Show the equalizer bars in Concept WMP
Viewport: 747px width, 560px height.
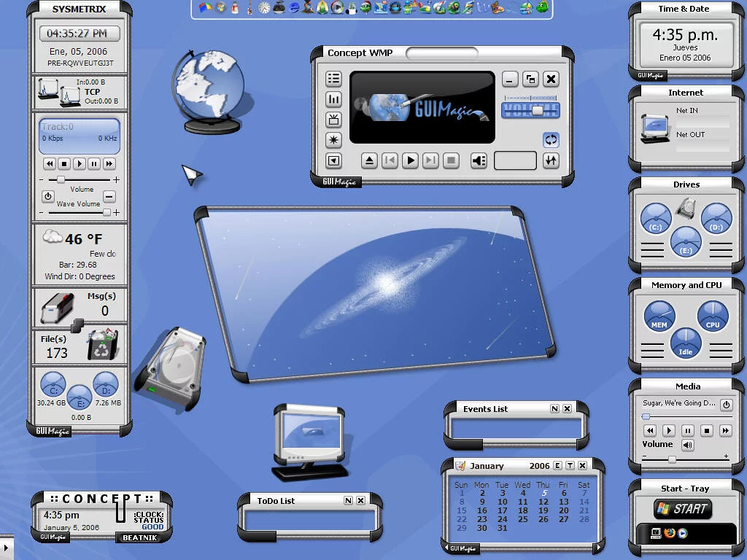[x=333, y=99]
